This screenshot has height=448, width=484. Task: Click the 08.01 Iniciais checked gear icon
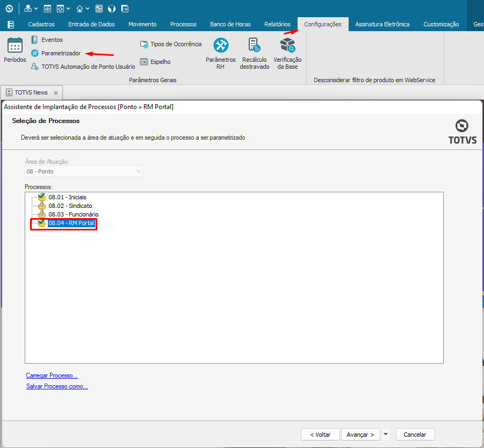(x=42, y=197)
